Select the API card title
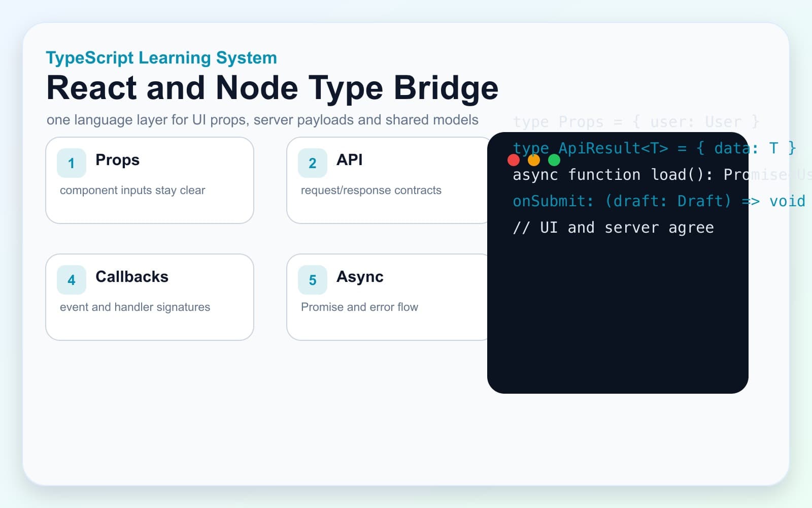Viewport: 812px width, 508px height. [x=350, y=160]
